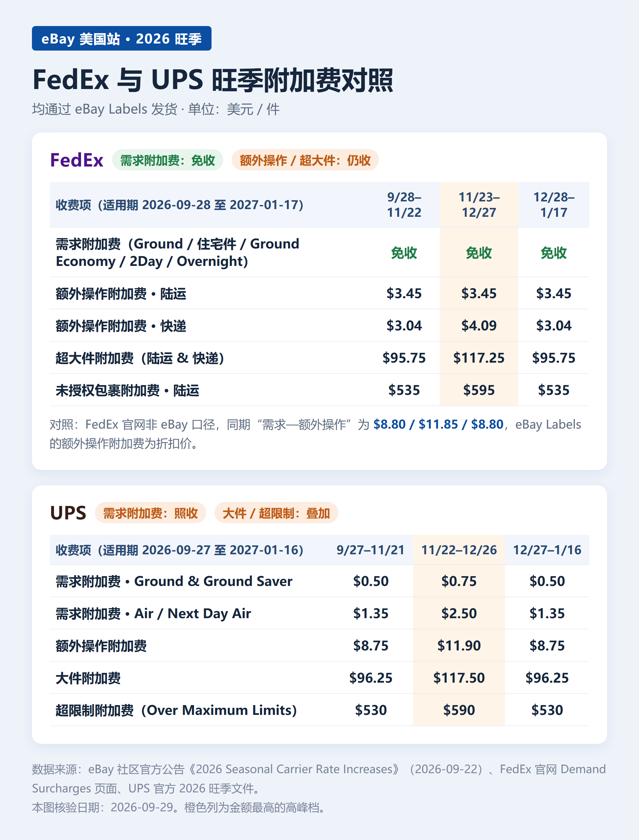
Task: Click the 数据来源 footer source text
Action: coord(319,779)
